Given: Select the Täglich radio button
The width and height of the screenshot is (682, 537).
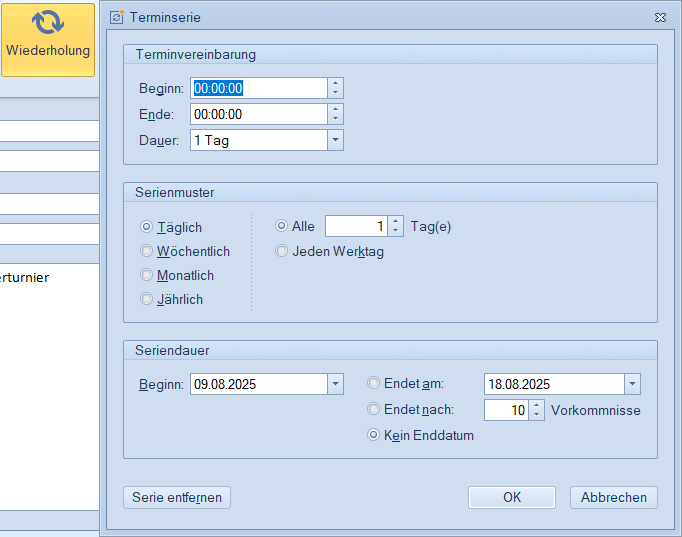Looking at the screenshot, I should [147, 227].
